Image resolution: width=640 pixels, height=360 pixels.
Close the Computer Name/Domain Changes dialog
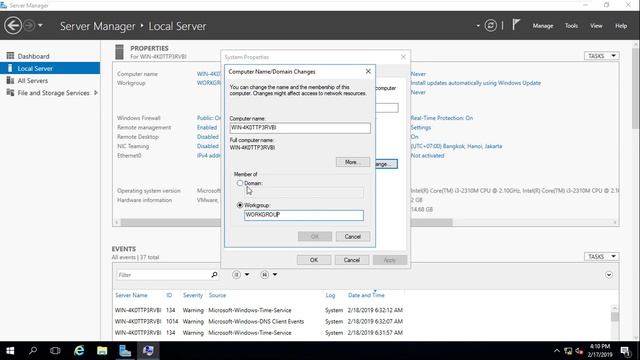click(x=368, y=71)
